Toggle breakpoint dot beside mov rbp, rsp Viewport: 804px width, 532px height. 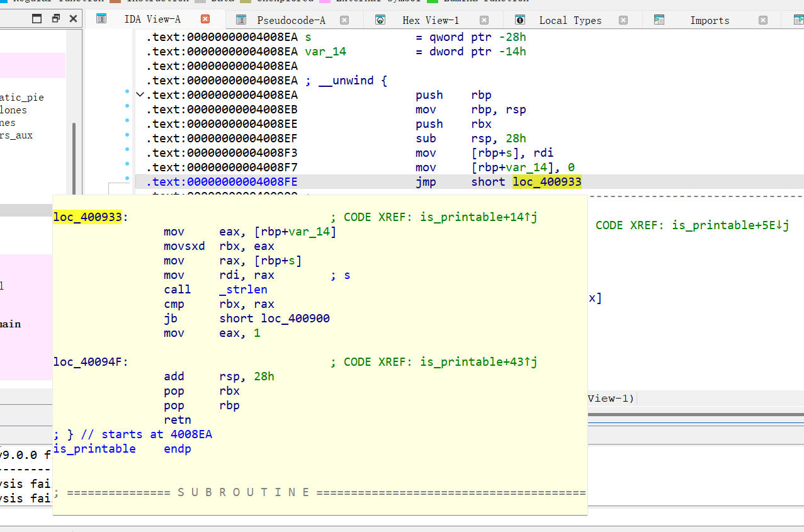coord(127,105)
